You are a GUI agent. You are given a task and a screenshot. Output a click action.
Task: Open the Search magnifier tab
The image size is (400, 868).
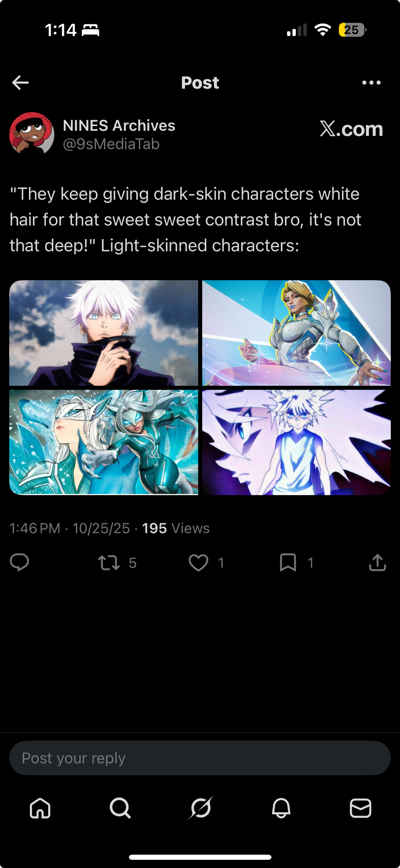[120, 808]
